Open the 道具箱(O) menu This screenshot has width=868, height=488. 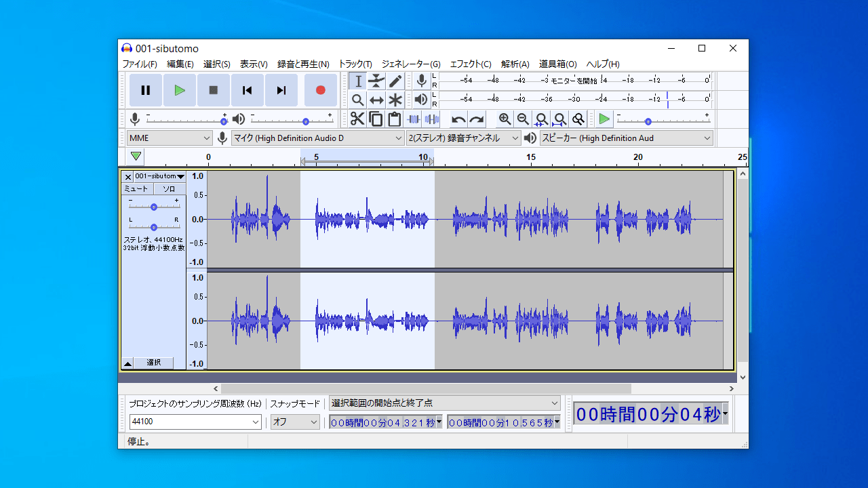tap(558, 64)
